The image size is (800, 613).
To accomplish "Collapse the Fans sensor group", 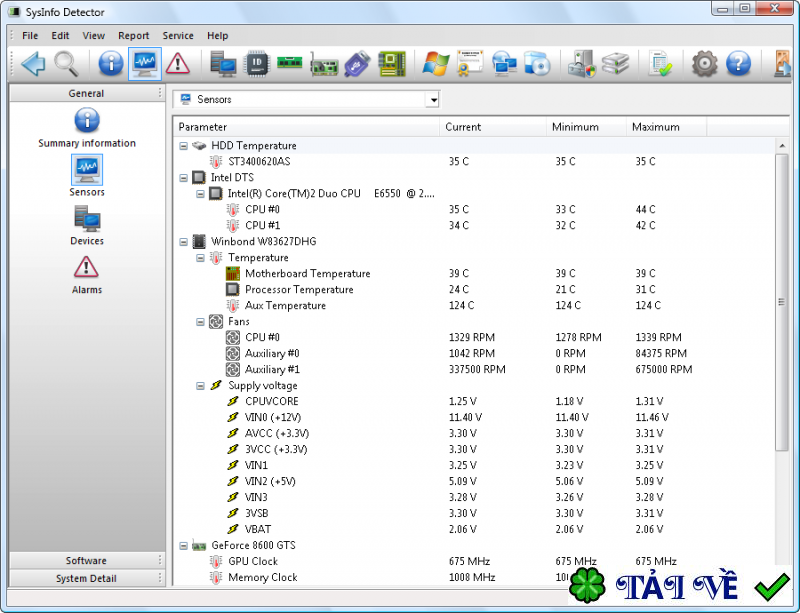I will pos(201,322).
